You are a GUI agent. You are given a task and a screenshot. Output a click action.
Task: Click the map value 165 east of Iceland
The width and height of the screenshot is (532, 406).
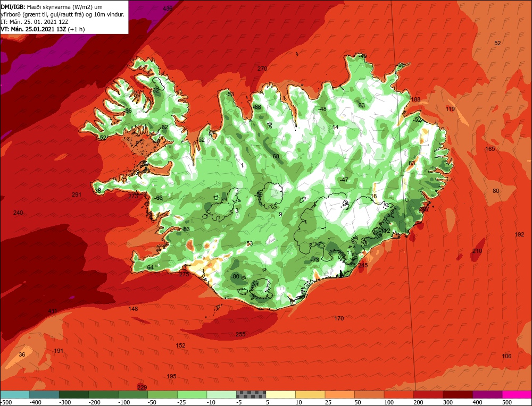(x=490, y=149)
